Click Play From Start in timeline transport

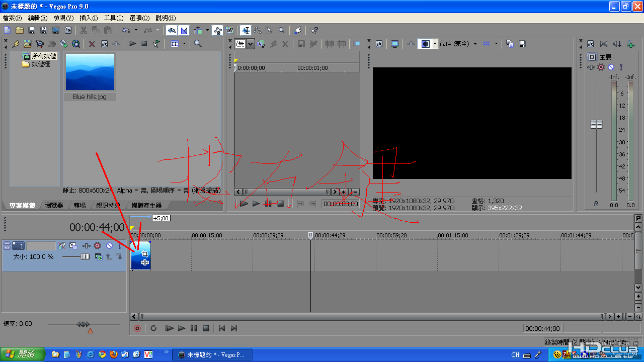(x=170, y=328)
